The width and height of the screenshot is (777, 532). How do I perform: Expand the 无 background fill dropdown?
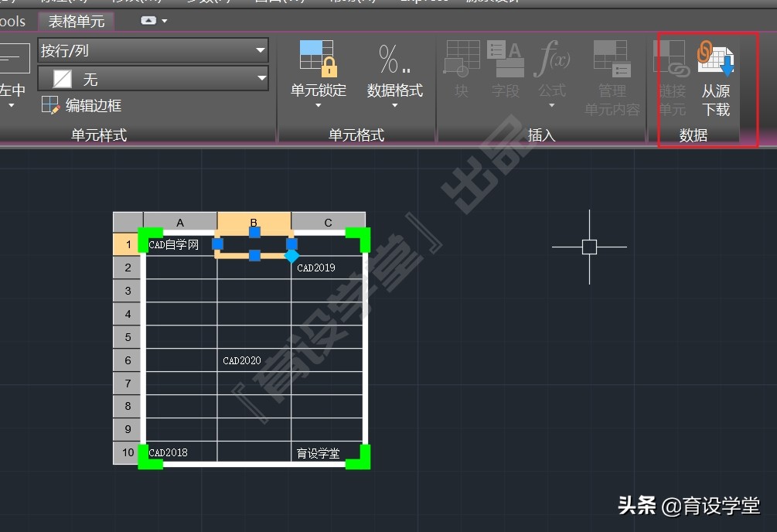point(261,78)
